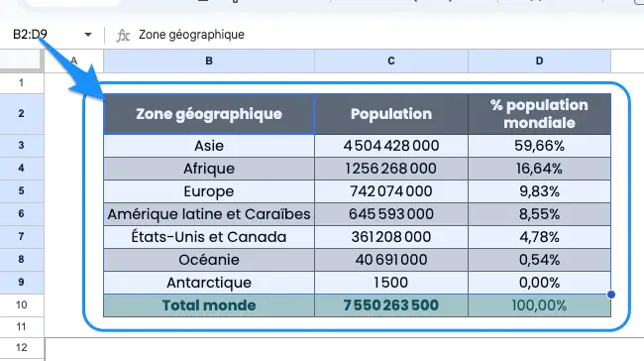644x361 pixels.
Task: Select row 2 header
Action: [x=22, y=113]
